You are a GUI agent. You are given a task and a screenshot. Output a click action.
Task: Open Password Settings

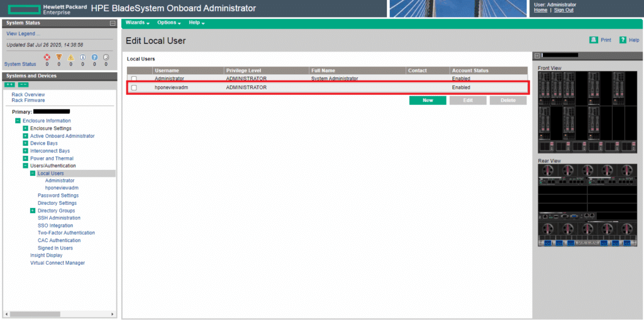click(58, 196)
